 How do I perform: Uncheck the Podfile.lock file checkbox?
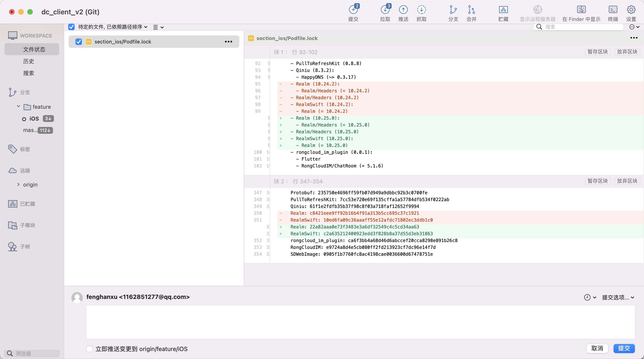(x=78, y=42)
